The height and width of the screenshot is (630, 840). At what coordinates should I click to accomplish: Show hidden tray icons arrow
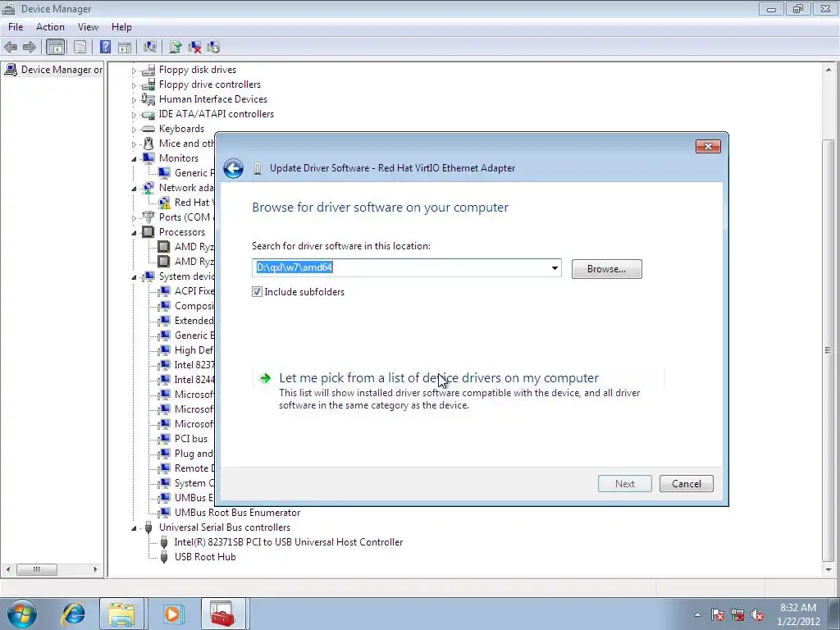[697, 614]
